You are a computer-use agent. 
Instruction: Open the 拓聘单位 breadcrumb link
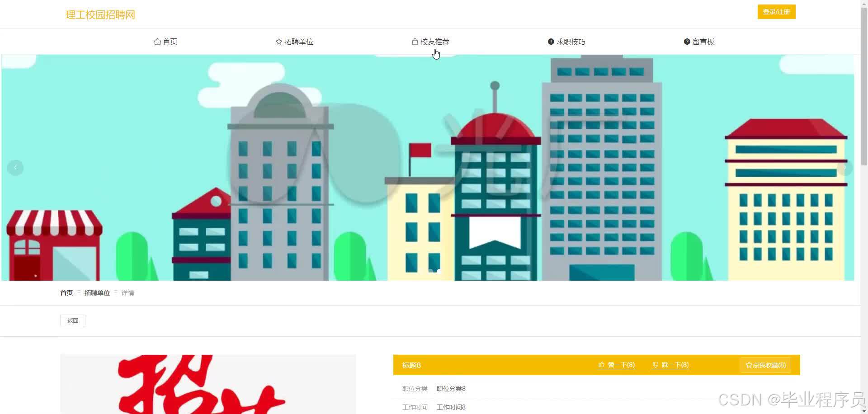(96, 292)
